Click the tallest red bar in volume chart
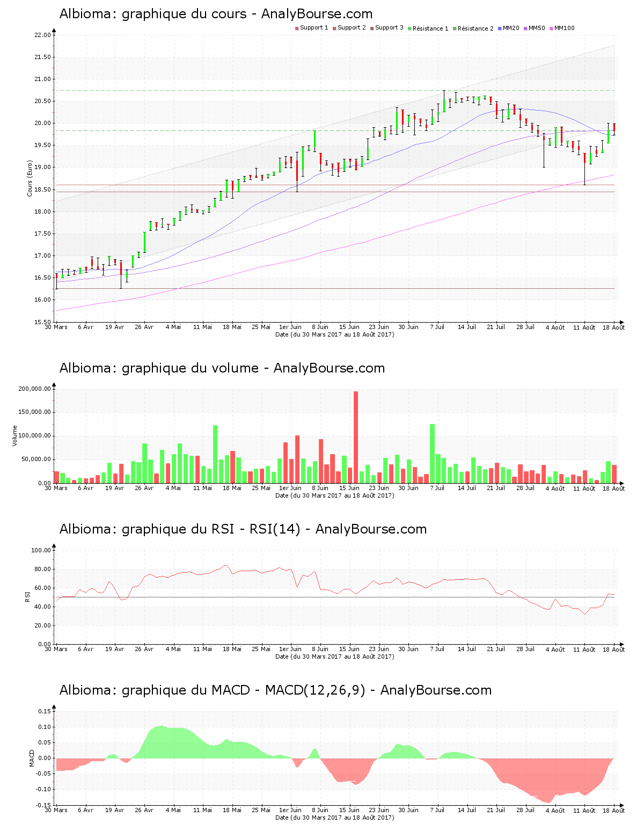The width and height of the screenshot is (644, 832). [356, 437]
